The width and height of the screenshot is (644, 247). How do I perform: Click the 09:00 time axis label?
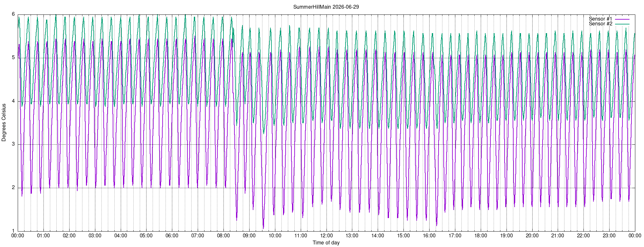click(249, 236)
